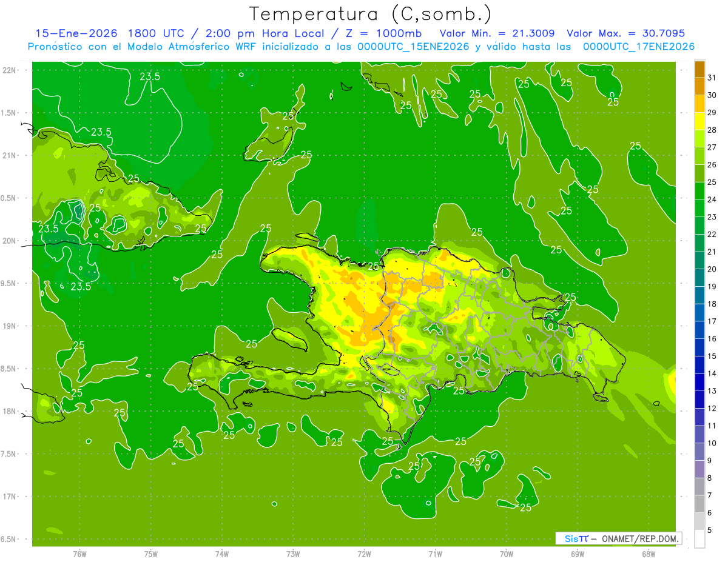Click the "Sisπ" logo text

click(576, 538)
